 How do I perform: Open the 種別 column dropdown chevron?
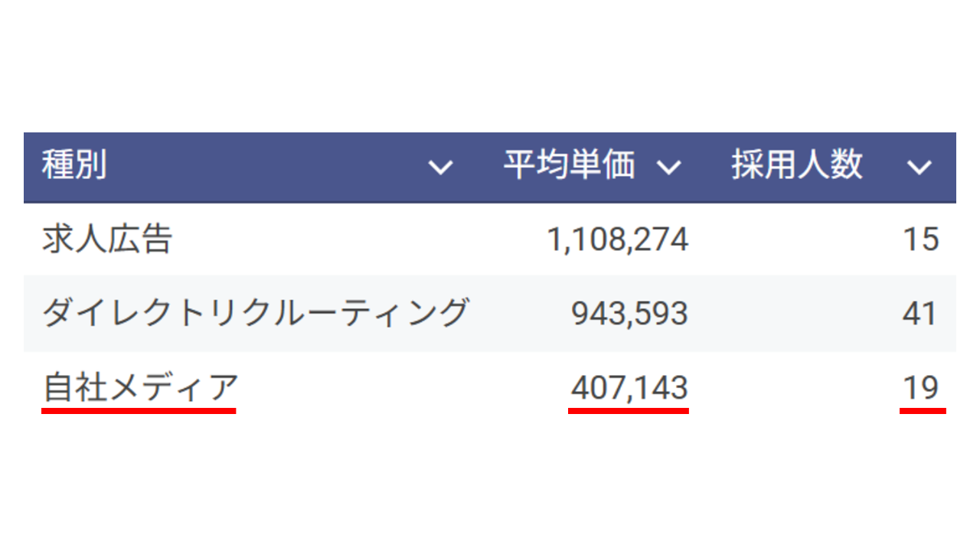click(440, 167)
